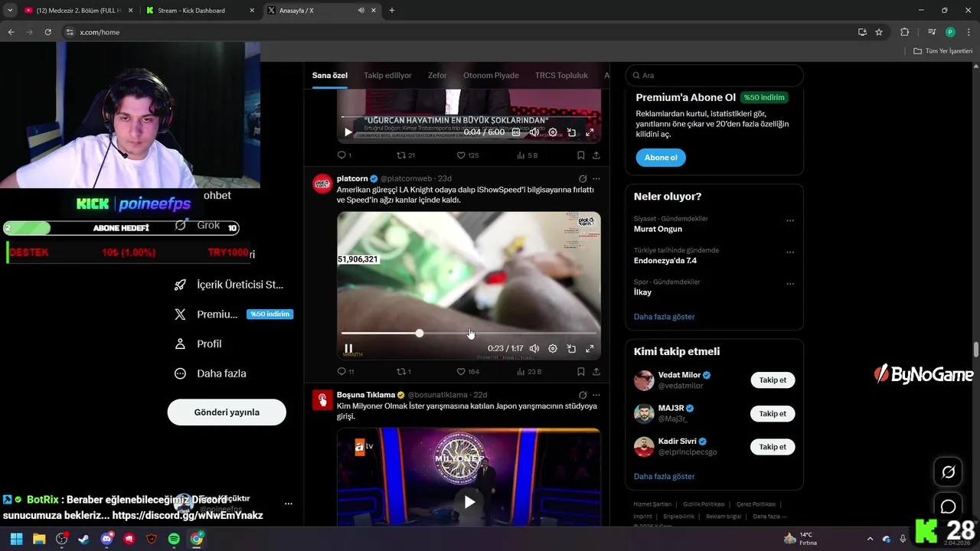
Task: Open settings gear on top Uğurcan video
Action: 553,132
